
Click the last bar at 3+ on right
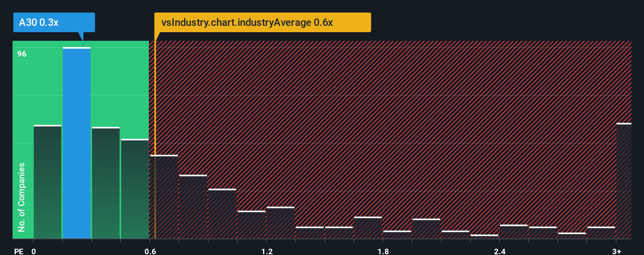coord(624,181)
